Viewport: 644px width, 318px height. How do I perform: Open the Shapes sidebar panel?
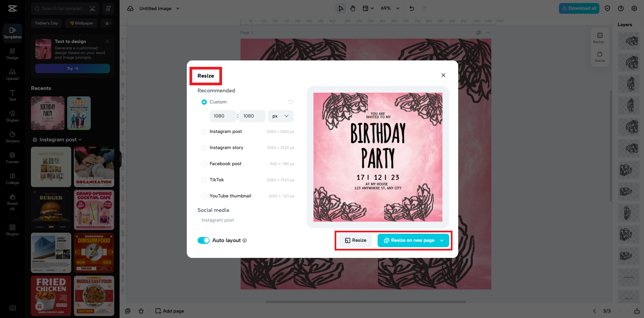(12, 116)
